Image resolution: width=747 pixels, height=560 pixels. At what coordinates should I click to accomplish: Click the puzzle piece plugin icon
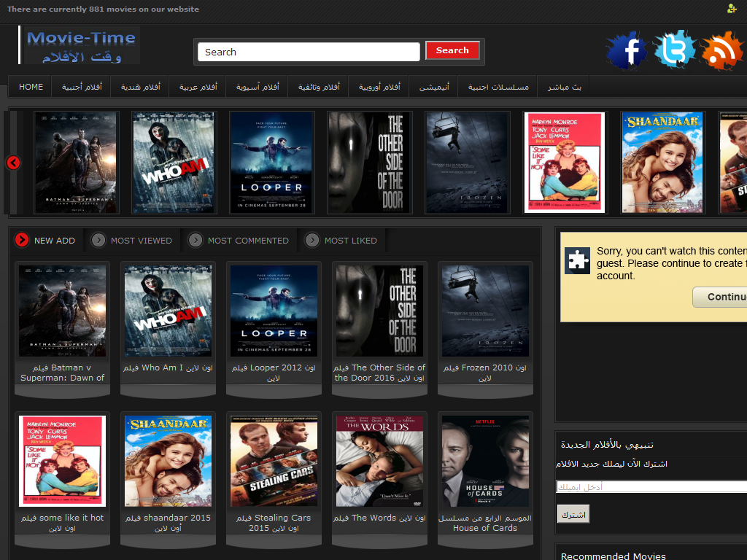[577, 261]
